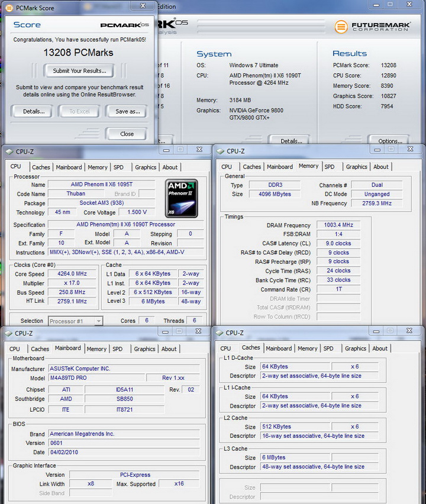
Task: Click the AMD Phenom II X6 processor logo
Action: pyautogui.click(x=181, y=199)
